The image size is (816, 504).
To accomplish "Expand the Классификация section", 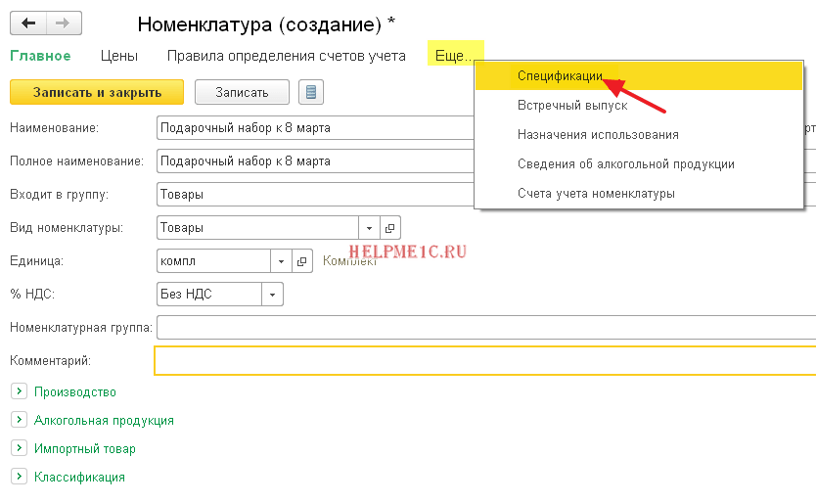I will 19,477.
